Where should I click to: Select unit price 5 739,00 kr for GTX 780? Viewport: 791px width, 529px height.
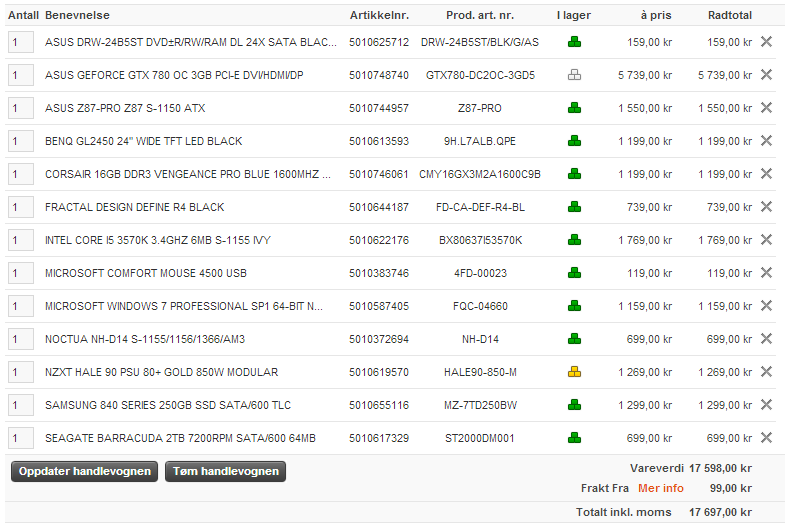tap(645, 75)
